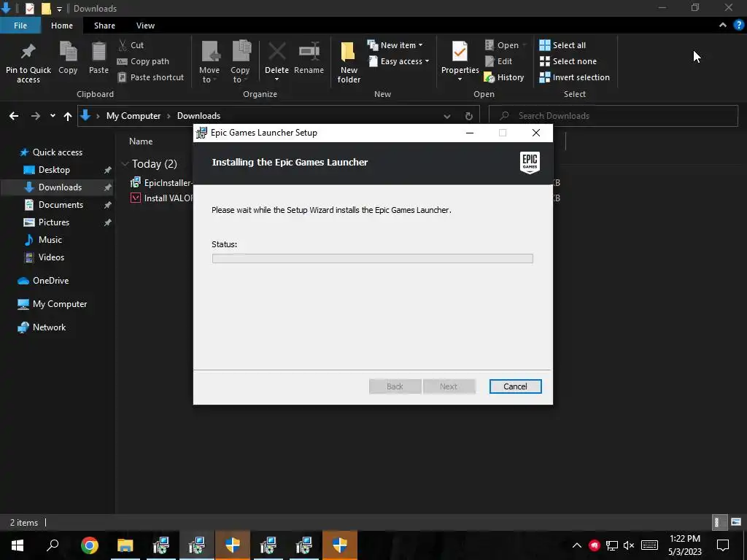747x560 pixels.
Task: Collapse the ribbon with the chevron
Action: [x=723, y=26]
